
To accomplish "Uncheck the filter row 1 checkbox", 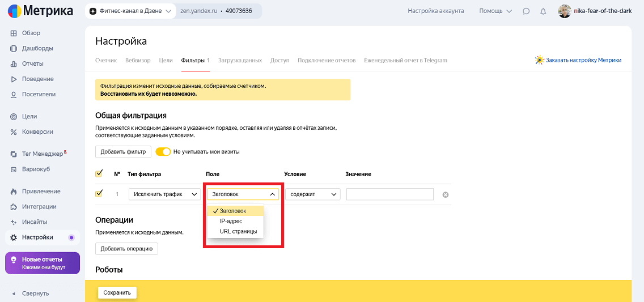I will 99,194.
